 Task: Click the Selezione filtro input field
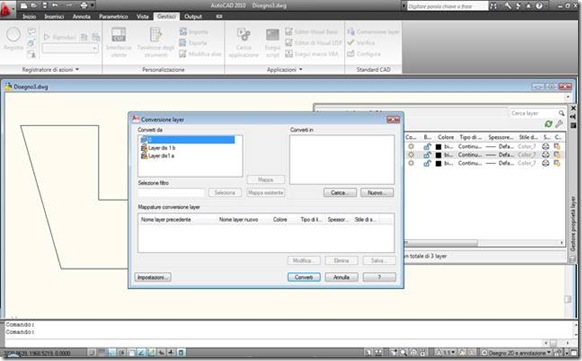tap(171, 193)
